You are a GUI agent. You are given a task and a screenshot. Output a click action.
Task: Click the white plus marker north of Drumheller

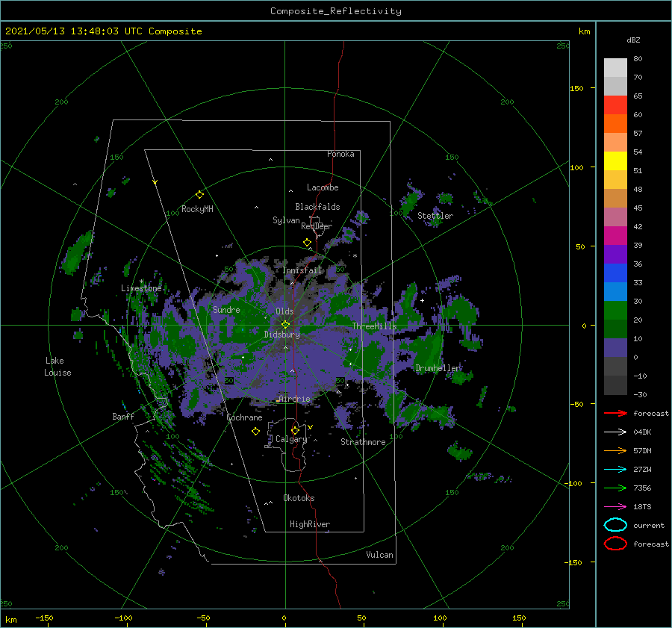click(422, 300)
